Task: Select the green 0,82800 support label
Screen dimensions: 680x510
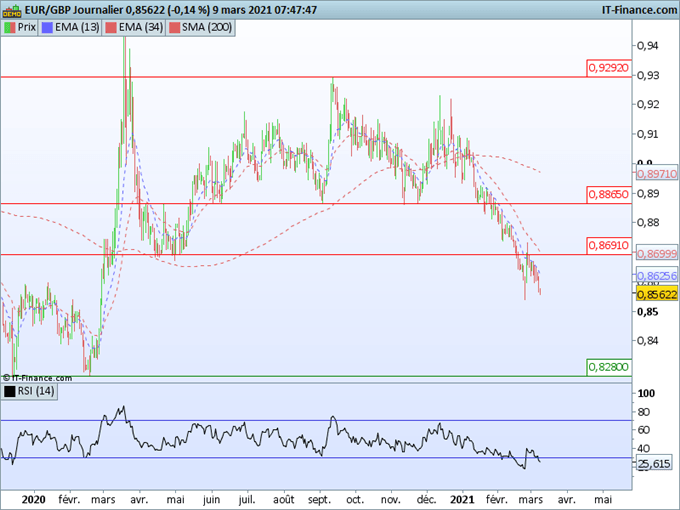Action: tap(608, 367)
